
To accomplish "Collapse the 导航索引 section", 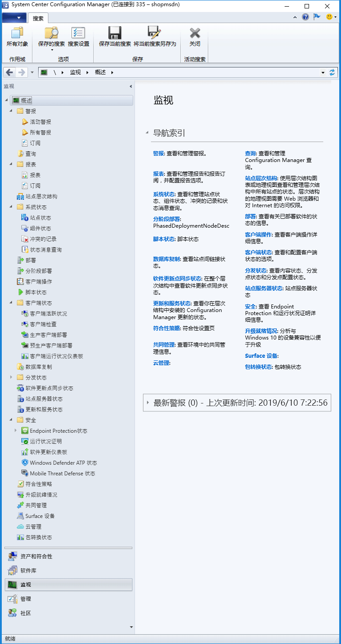I will point(147,133).
